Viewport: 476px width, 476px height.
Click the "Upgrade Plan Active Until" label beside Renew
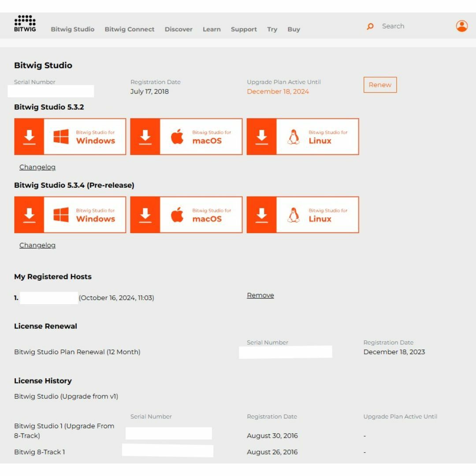(284, 82)
